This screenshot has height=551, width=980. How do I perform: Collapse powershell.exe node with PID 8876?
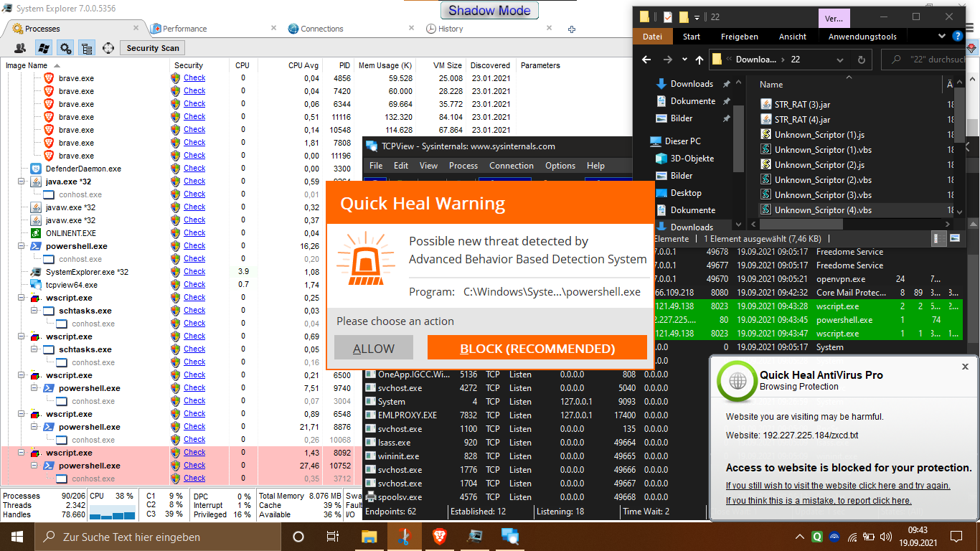[34, 427]
